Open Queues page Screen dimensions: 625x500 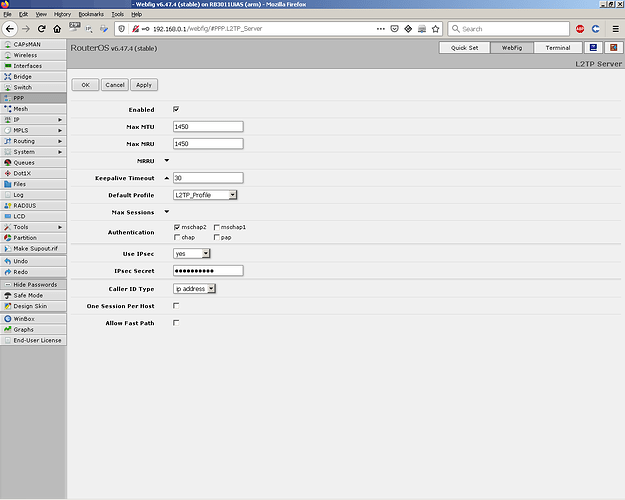coord(33,163)
